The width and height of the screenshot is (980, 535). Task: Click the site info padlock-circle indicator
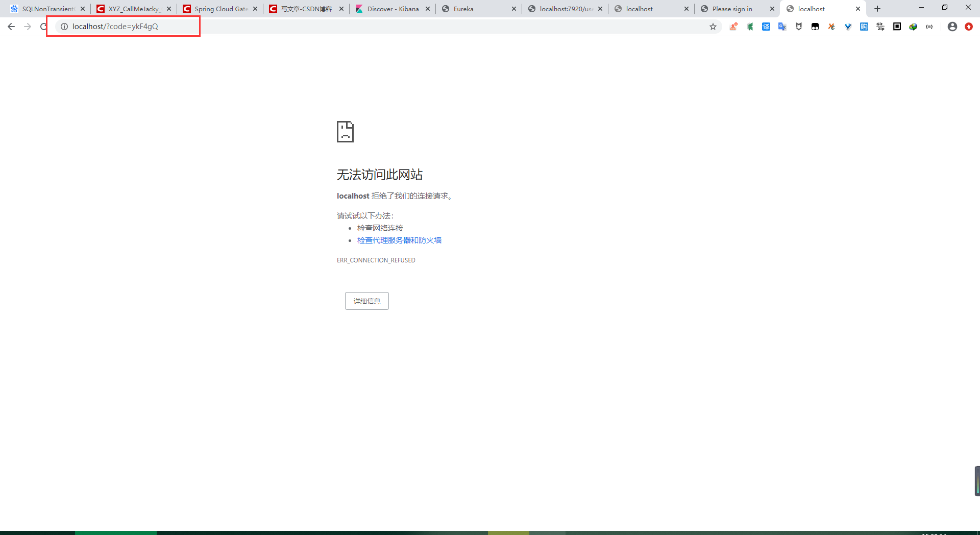pos(64,27)
